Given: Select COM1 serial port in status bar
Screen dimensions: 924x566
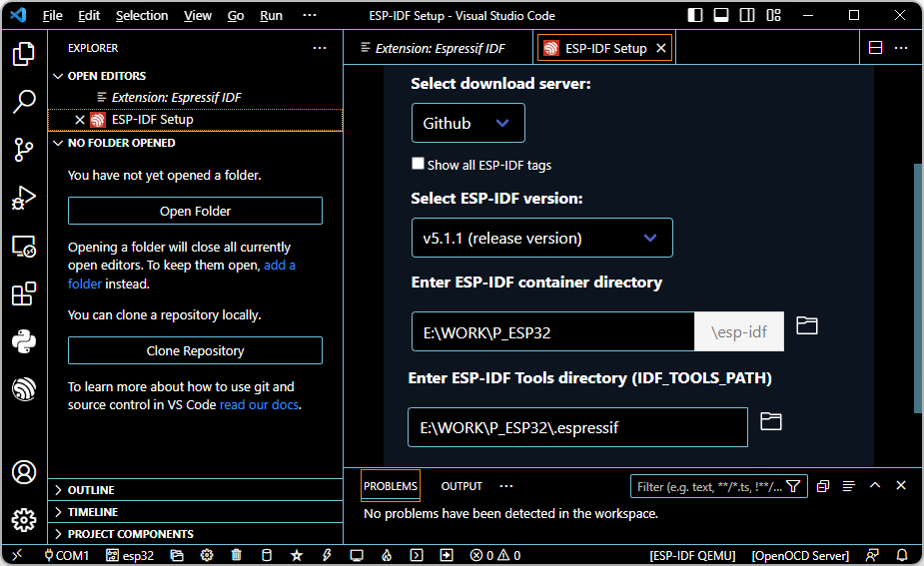Looking at the screenshot, I should (66, 555).
